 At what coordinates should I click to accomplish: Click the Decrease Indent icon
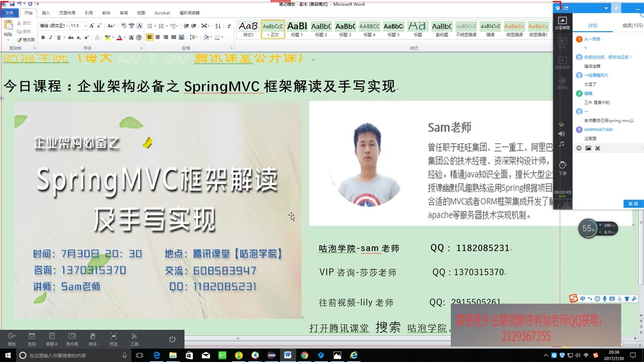186,26
